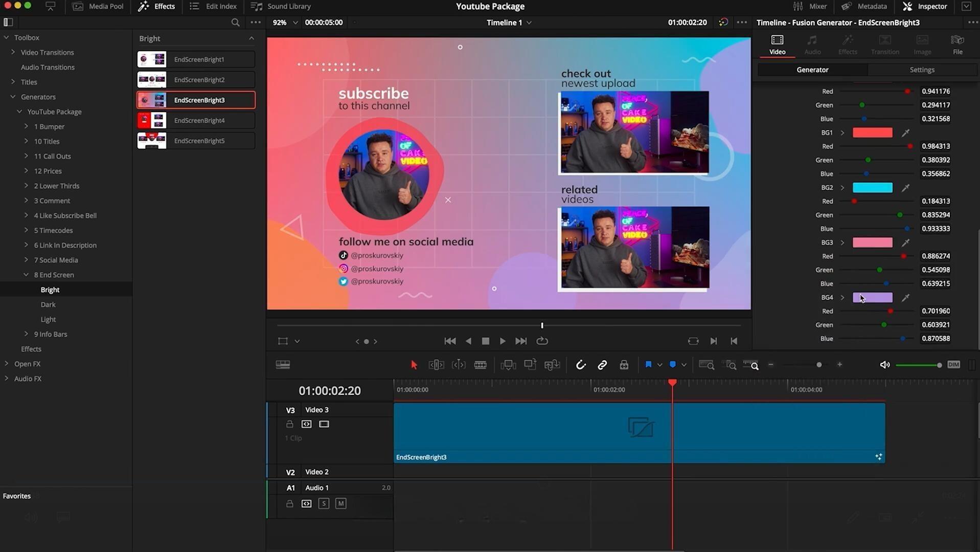
Task: Click the BG4 purple color swatch
Action: 872,298
